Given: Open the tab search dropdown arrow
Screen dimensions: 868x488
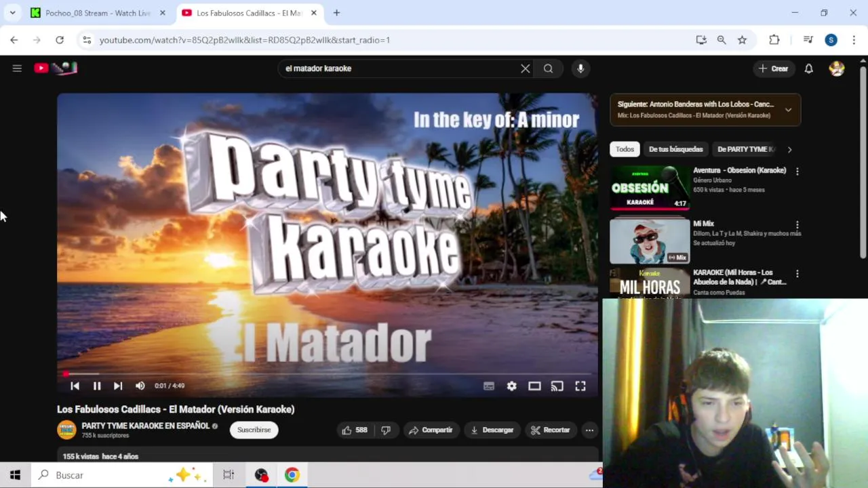Looking at the screenshot, I should tap(12, 13).
